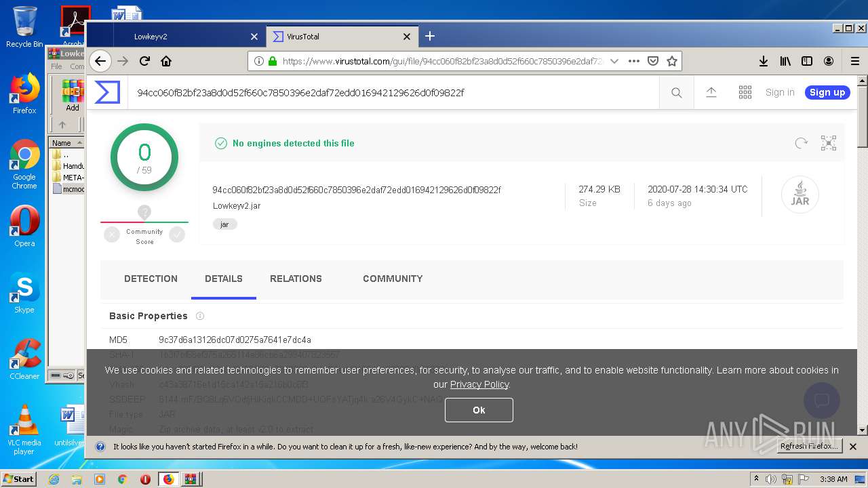This screenshot has width=868, height=488.
Task: Reload the current page
Action: 144,61
